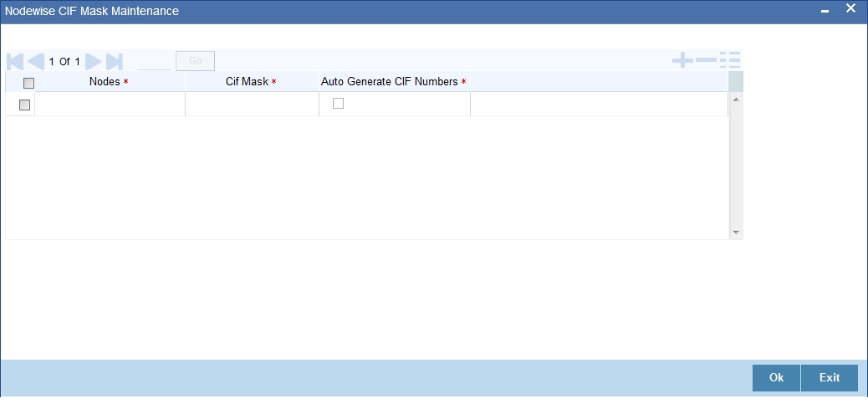Go to the previous page of records

click(x=36, y=61)
